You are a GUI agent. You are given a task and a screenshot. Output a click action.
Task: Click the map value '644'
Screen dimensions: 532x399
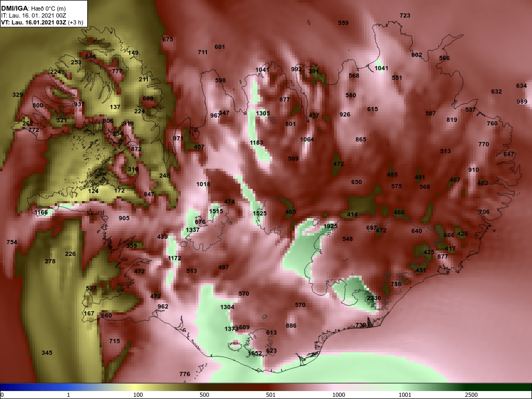tap(90, 56)
